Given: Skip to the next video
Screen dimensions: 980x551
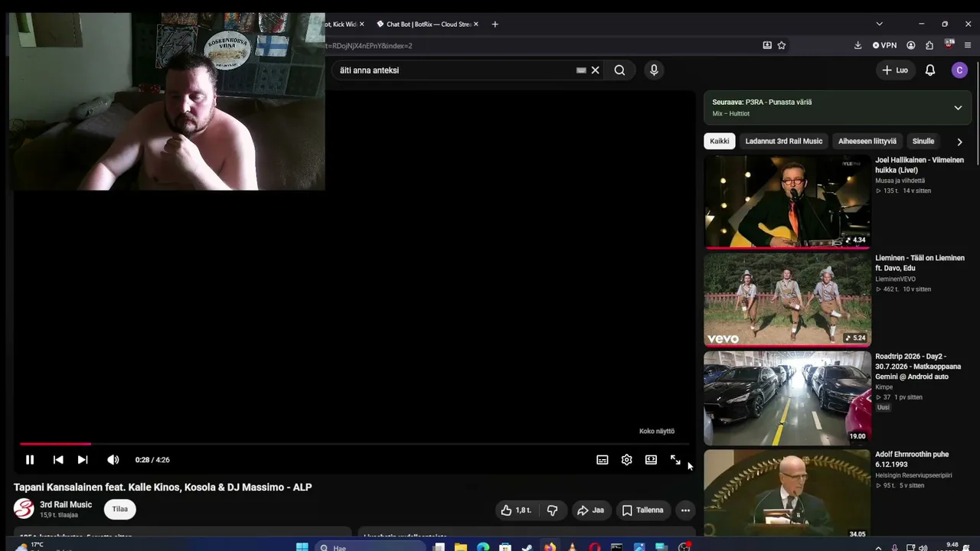Looking at the screenshot, I should tap(83, 460).
